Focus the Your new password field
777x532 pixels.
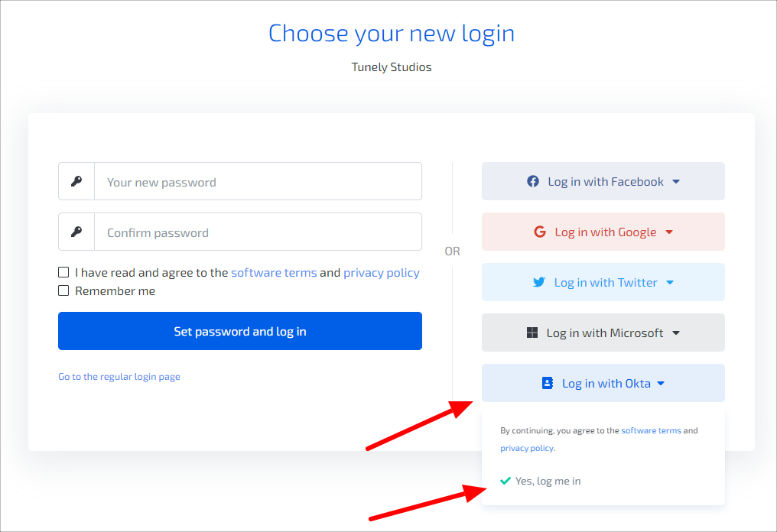pyautogui.click(x=258, y=181)
